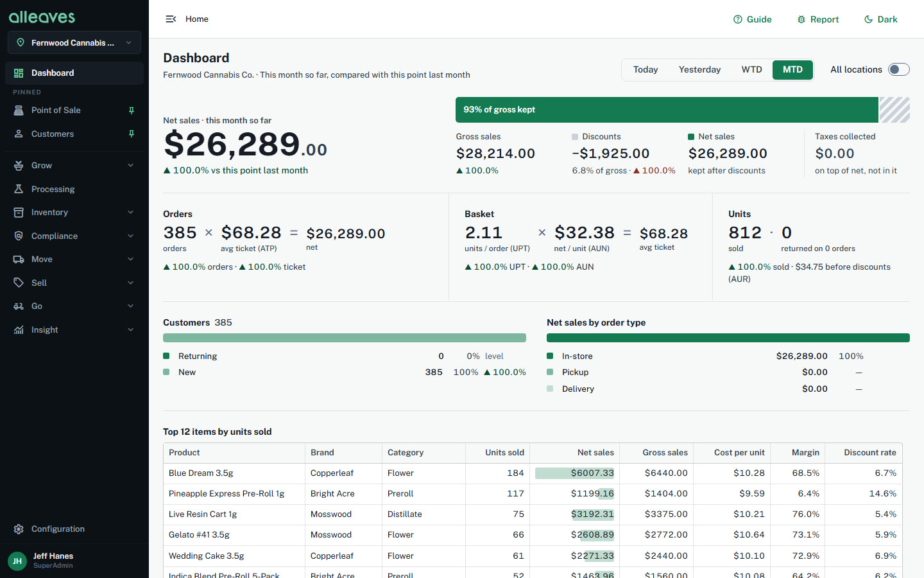Select the Yesterday period tab
This screenshot has width=924, height=578.
699,69
